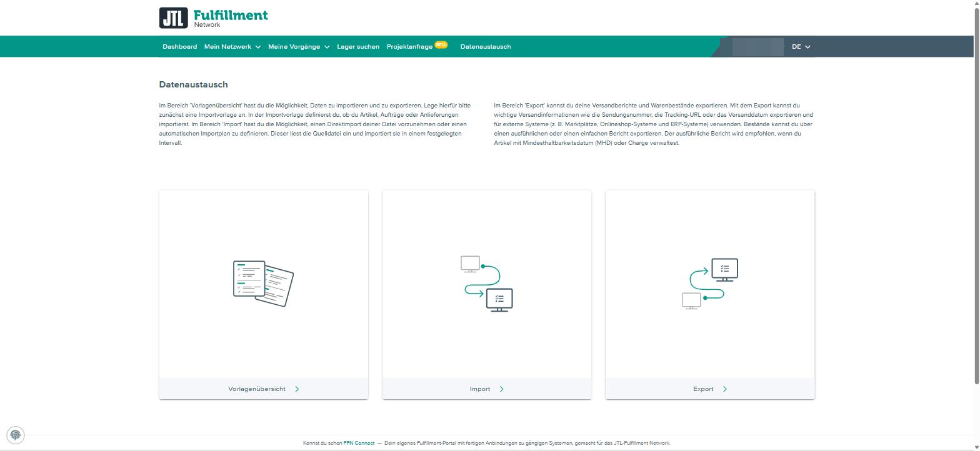980x451 pixels.
Task: Click the BETA badge next to Projektanfrage
Action: [x=441, y=44]
